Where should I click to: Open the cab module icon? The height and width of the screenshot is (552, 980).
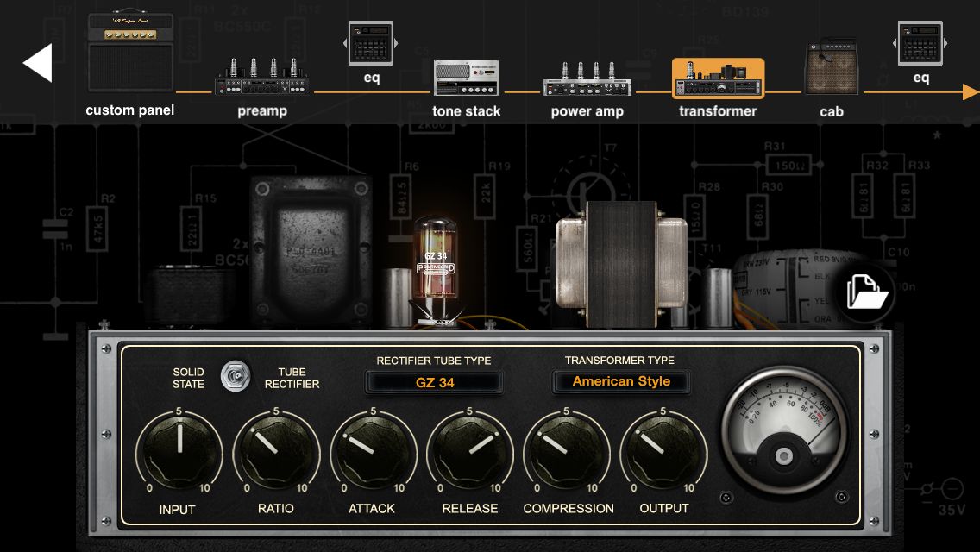tap(831, 68)
